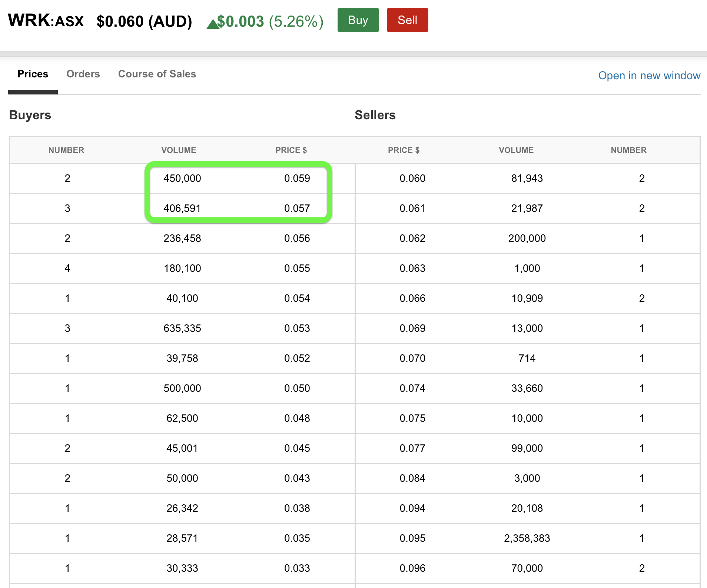Select buyers volume 30,333
This screenshot has height=588, width=707.
pyautogui.click(x=182, y=568)
